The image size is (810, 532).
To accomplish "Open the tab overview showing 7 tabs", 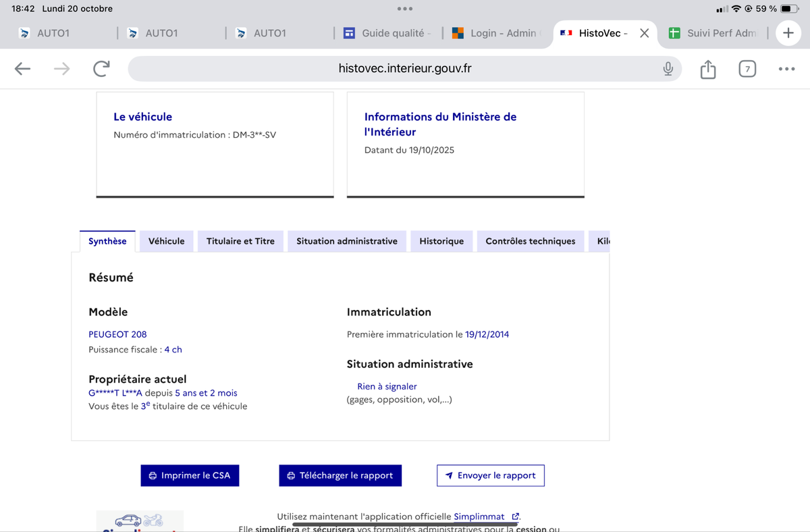I will [x=747, y=68].
